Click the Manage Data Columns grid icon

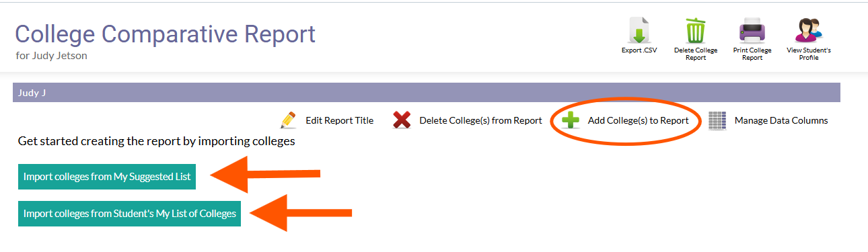tap(717, 121)
